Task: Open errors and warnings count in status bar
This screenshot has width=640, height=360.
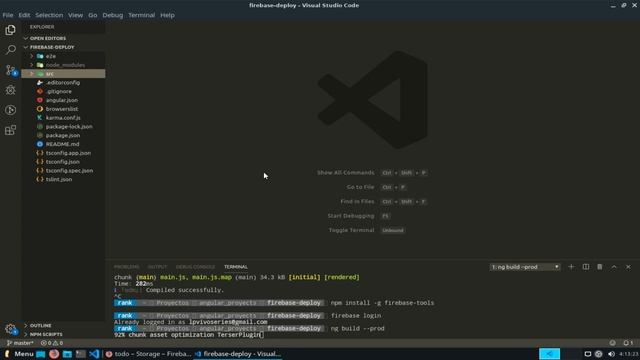Action: [51, 343]
